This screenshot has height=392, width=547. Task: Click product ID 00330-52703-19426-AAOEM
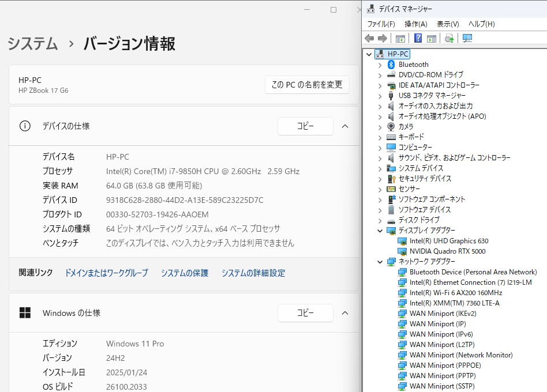[158, 214]
